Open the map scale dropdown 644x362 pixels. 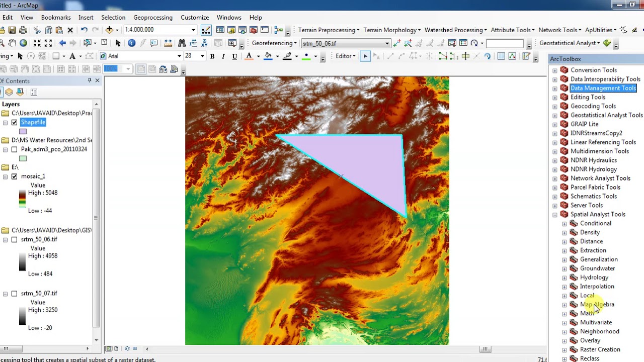click(193, 30)
